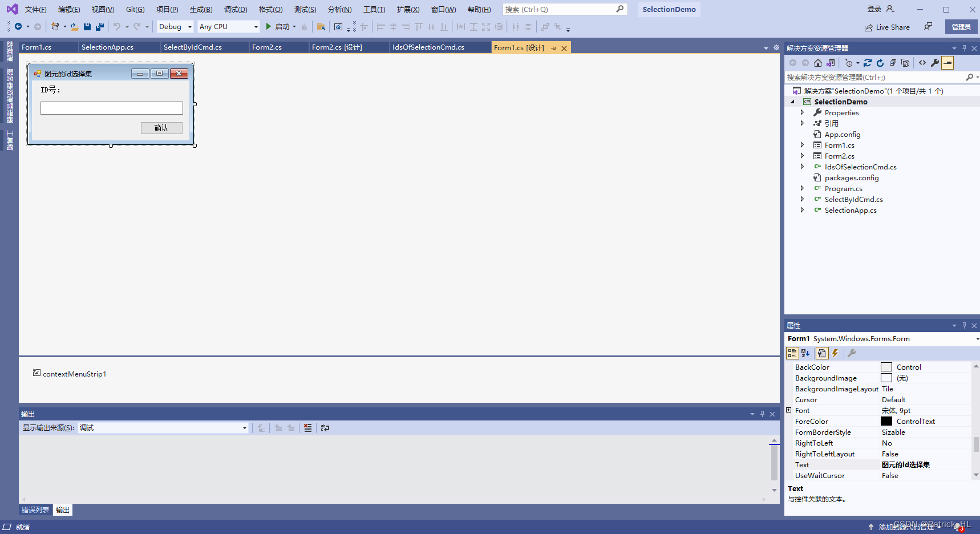This screenshot has height=534, width=980.
Task: Click the ForeColor black color swatch
Action: click(886, 422)
